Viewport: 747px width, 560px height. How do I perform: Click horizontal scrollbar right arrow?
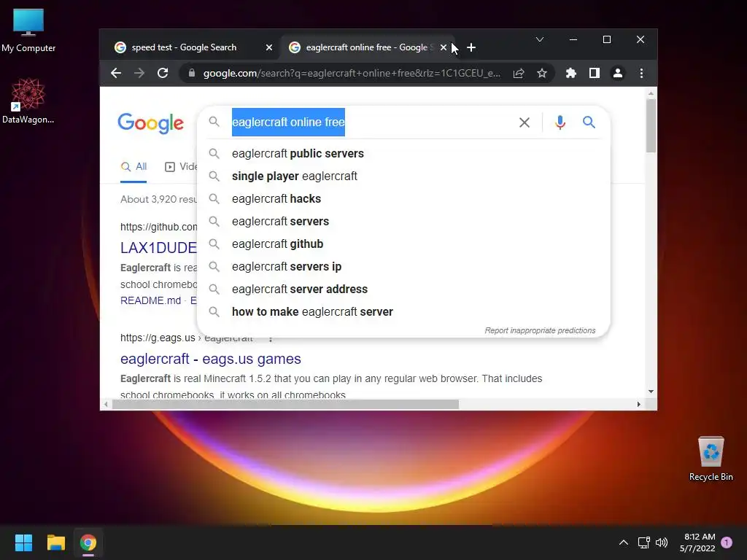[638, 404]
